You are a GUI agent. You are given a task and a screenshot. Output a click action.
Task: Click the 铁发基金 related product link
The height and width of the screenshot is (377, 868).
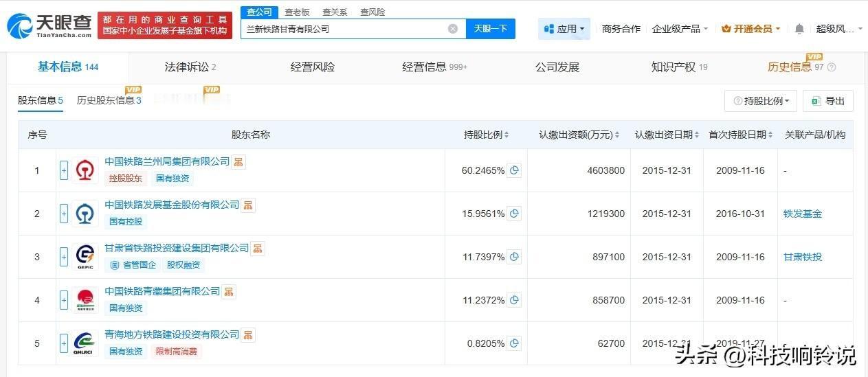tap(803, 214)
